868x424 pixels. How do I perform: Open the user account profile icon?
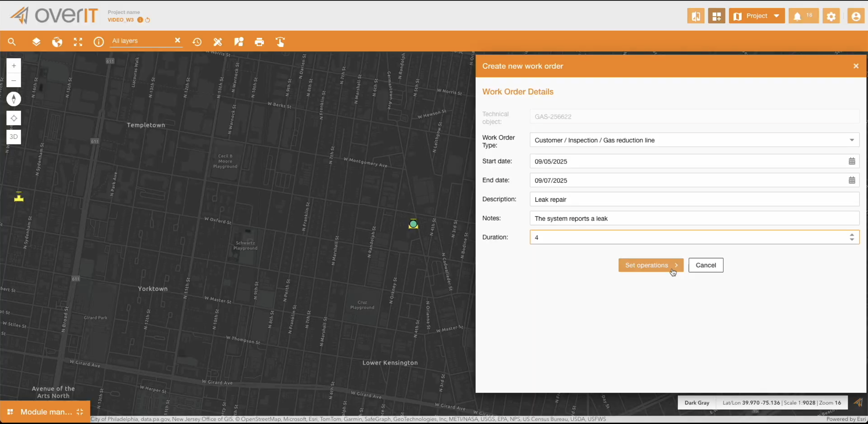point(856,16)
